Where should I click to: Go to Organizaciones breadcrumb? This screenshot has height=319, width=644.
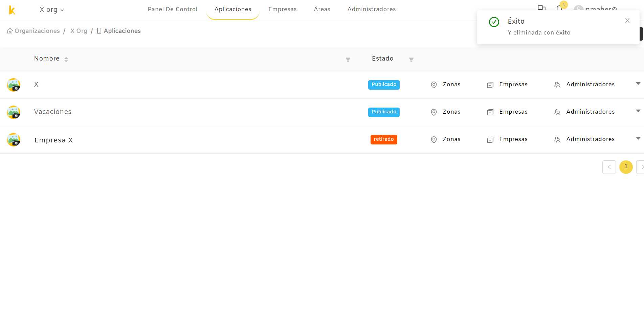point(33,31)
